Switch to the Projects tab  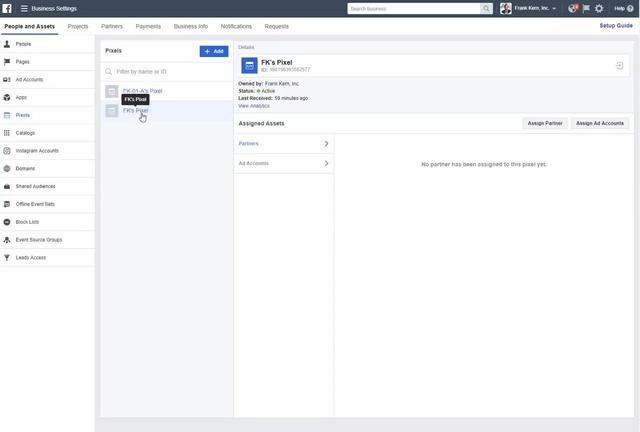pyautogui.click(x=78, y=27)
